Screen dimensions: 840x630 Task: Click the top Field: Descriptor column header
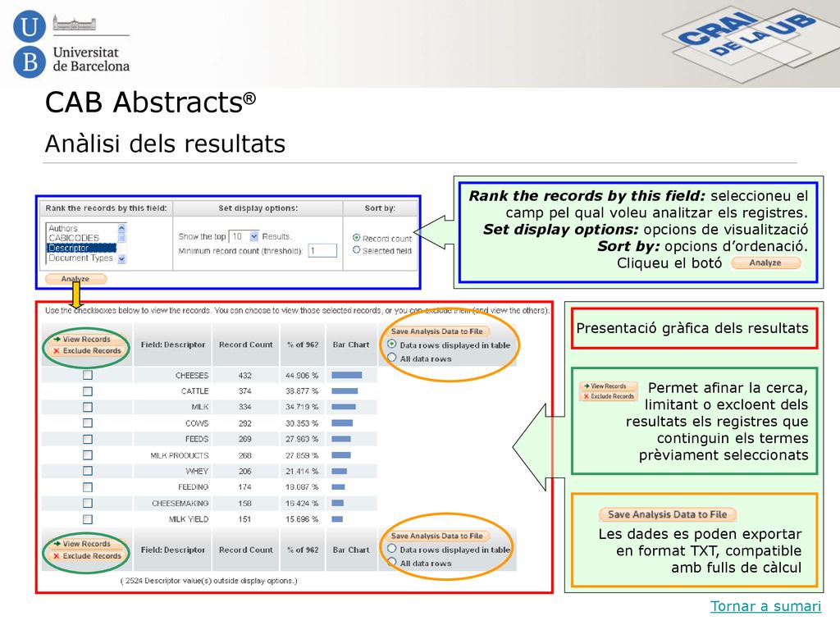[173, 345]
